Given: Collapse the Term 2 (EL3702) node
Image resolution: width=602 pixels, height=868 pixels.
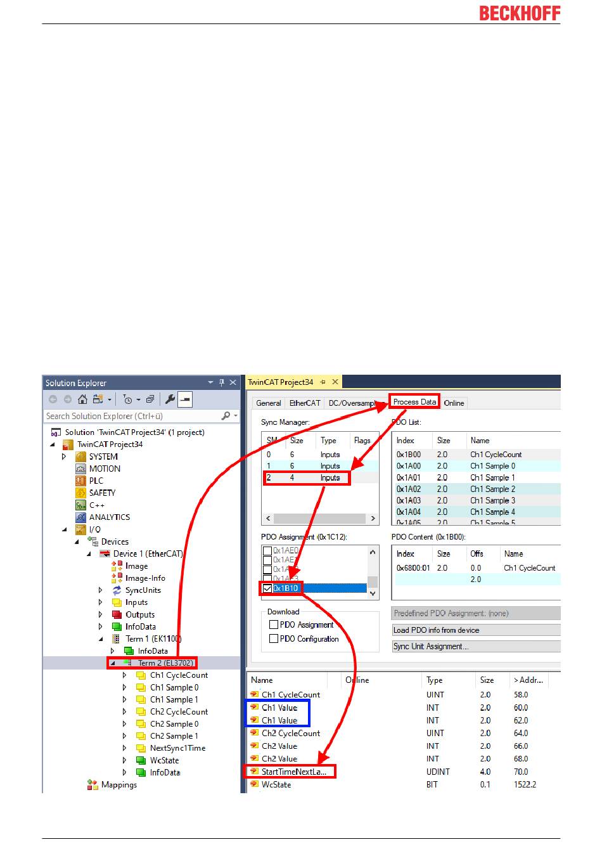Looking at the screenshot, I should [x=113, y=663].
